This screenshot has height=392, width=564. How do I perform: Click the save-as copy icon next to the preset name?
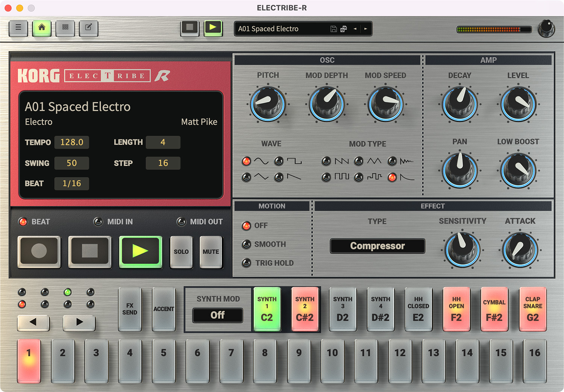pyautogui.click(x=344, y=29)
